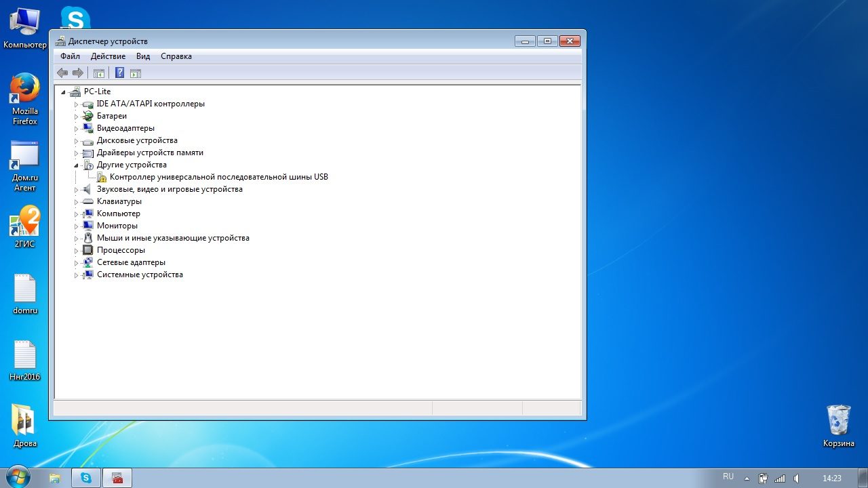This screenshot has width=868, height=488.
Task: Collapse the Другие устройства category
Action: point(77,165)
